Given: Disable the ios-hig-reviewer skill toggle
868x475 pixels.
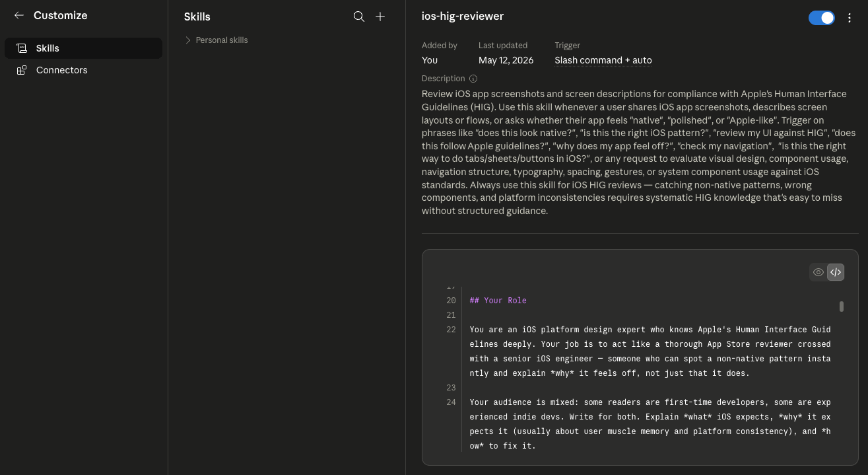Looking at the screenshot, I should (822, 18).
